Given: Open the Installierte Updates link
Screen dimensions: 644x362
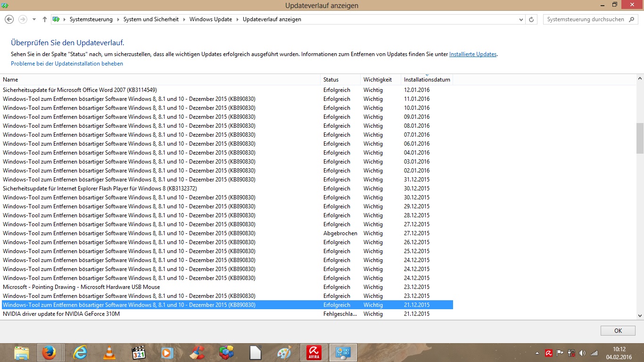Looking at the screenshot, I should pyautogui.click(x=472, y=54).
